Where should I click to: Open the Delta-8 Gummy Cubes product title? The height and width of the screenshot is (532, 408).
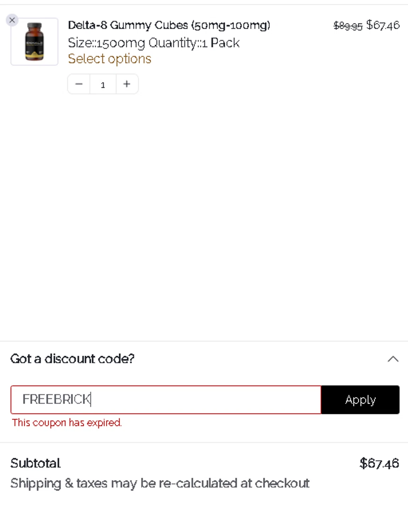pyautogui.click(x=169, y=25)
